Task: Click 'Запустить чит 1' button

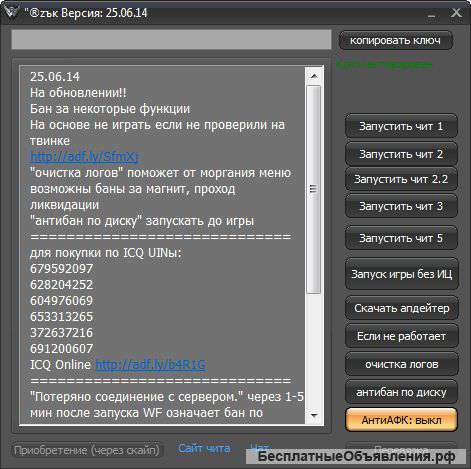Action: click(x=401, y=126)
